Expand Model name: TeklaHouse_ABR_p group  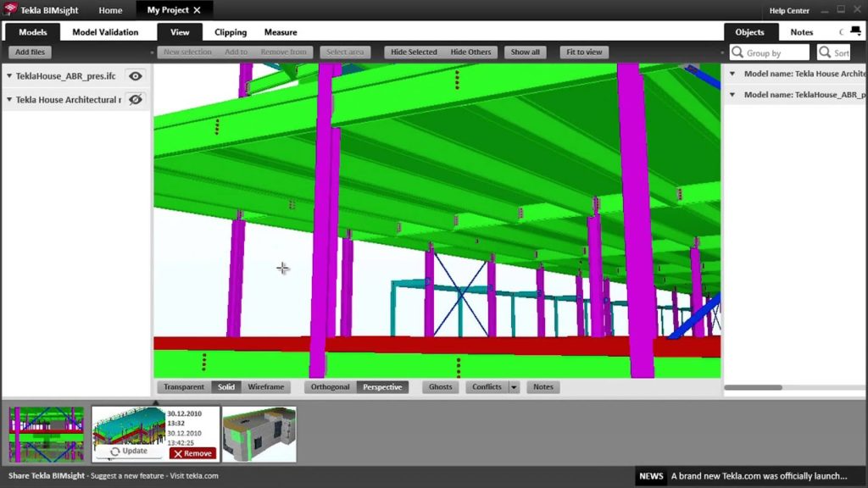(x=732, y=95)
